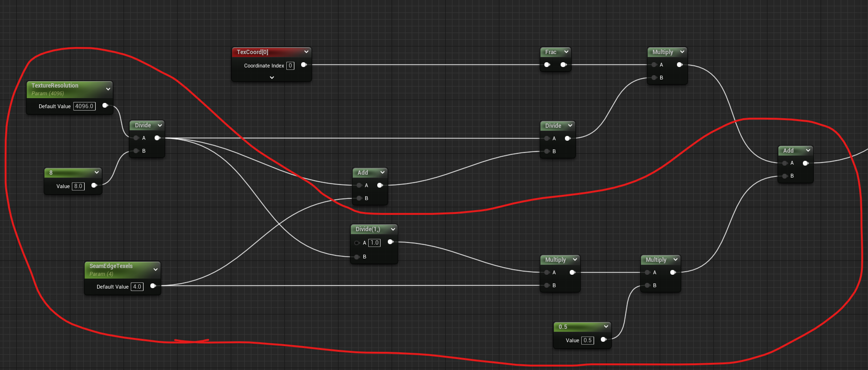Toggle the Divide(1,) node header chevron

coord(393,229)
